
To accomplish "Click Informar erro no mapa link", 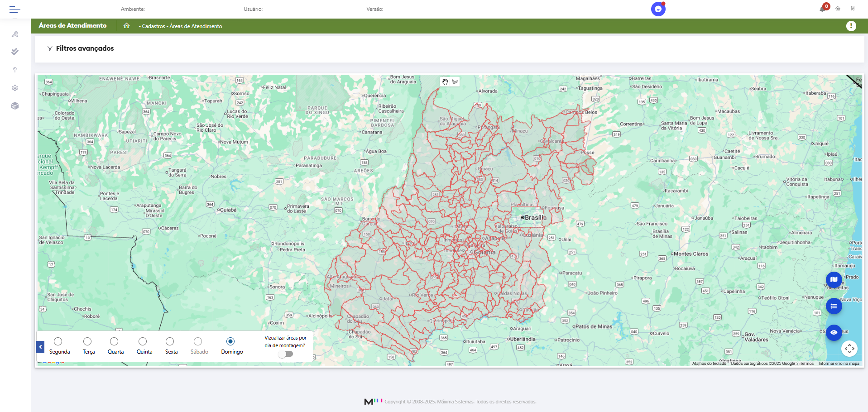I will pos(839,364).
